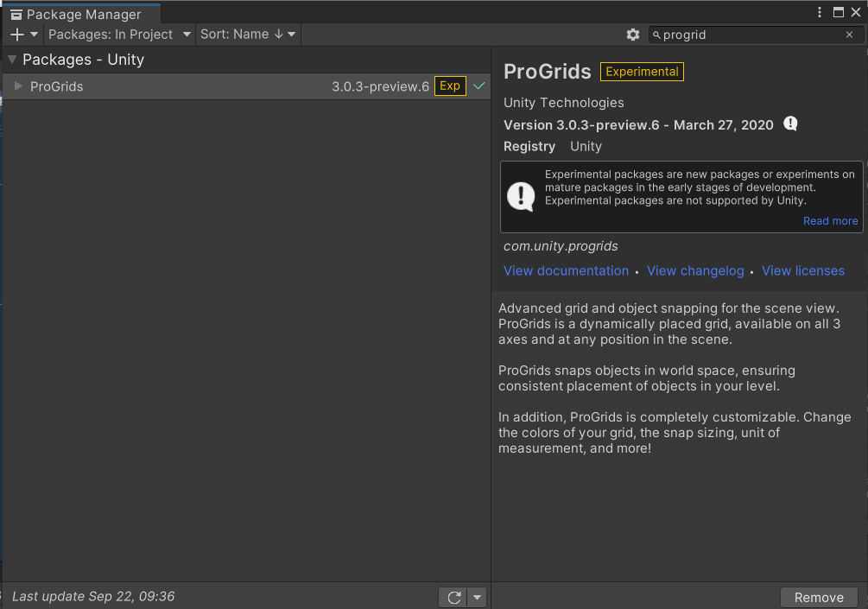
Task: Click the com.unity.progrids package name
Action: [561, 246]
